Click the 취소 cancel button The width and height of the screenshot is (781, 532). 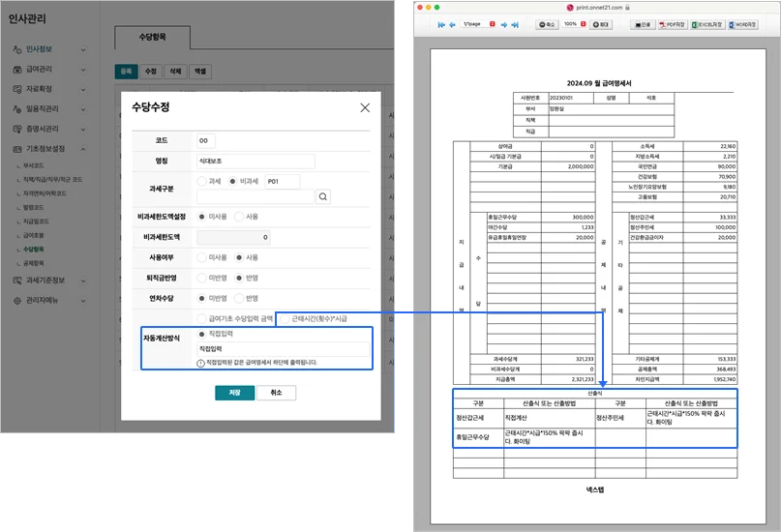(x=276, y=393)
